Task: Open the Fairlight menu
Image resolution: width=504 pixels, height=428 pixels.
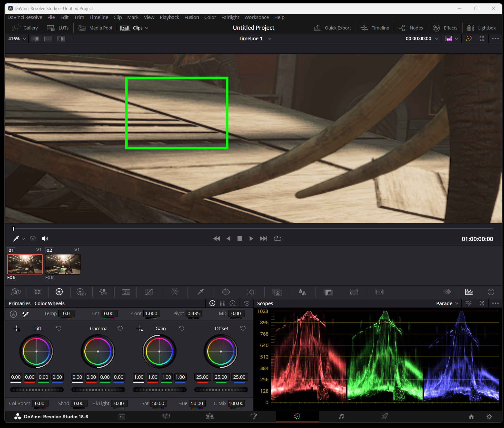Action: pos(230,17)
